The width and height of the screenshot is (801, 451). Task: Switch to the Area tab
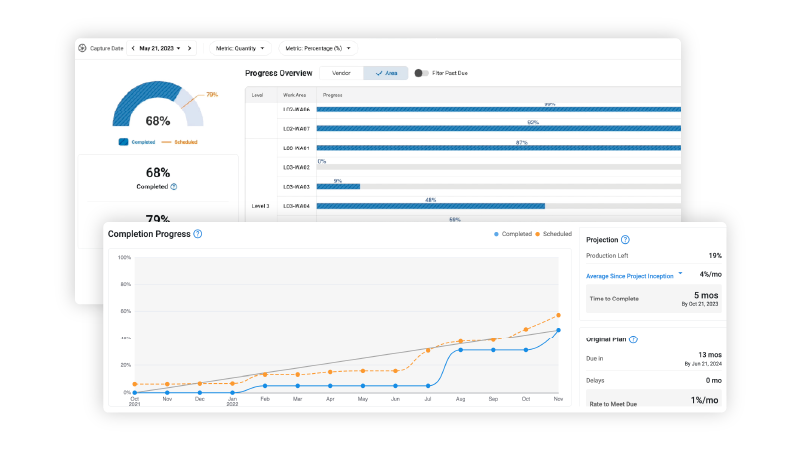coord(386,73)
